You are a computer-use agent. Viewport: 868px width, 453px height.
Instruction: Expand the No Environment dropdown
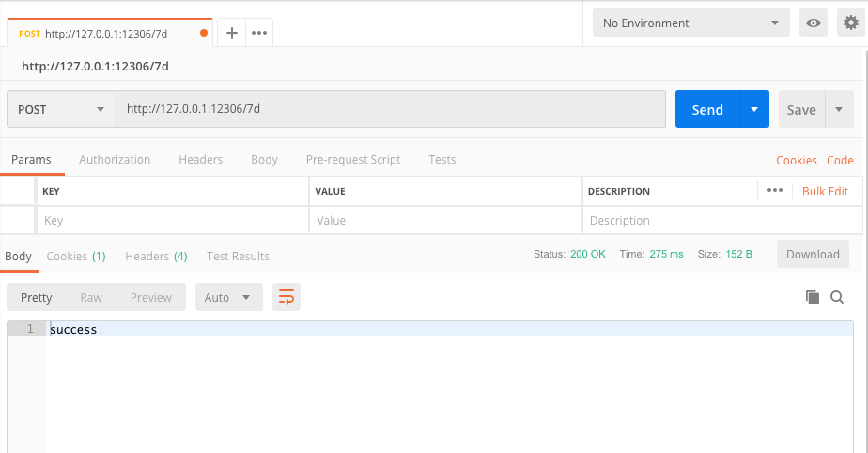(690, 23)
